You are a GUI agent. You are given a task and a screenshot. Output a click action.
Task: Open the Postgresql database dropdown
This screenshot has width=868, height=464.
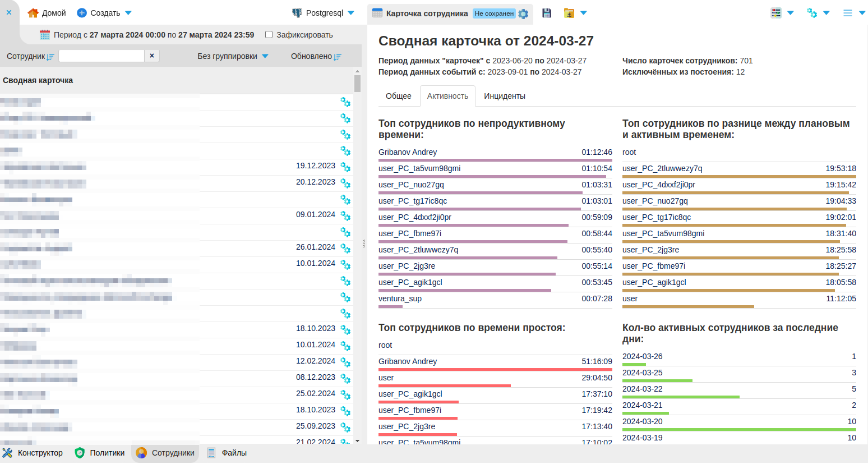click(351, 13)
